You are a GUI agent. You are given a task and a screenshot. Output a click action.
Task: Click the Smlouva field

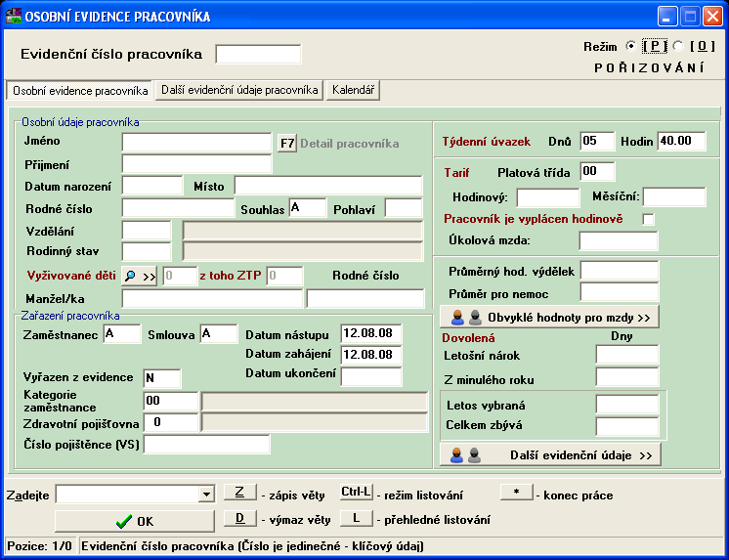coord(219,334)
